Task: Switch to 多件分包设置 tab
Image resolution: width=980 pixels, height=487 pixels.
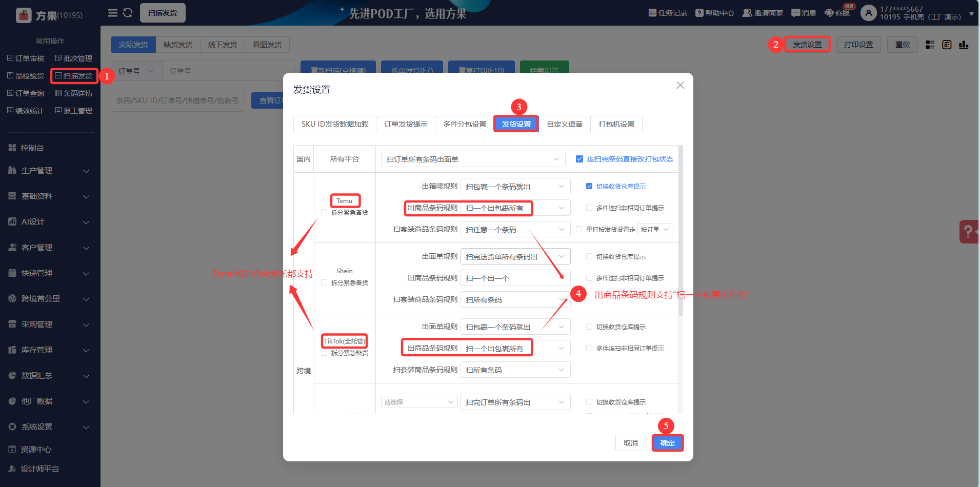Action: (465, 124)
